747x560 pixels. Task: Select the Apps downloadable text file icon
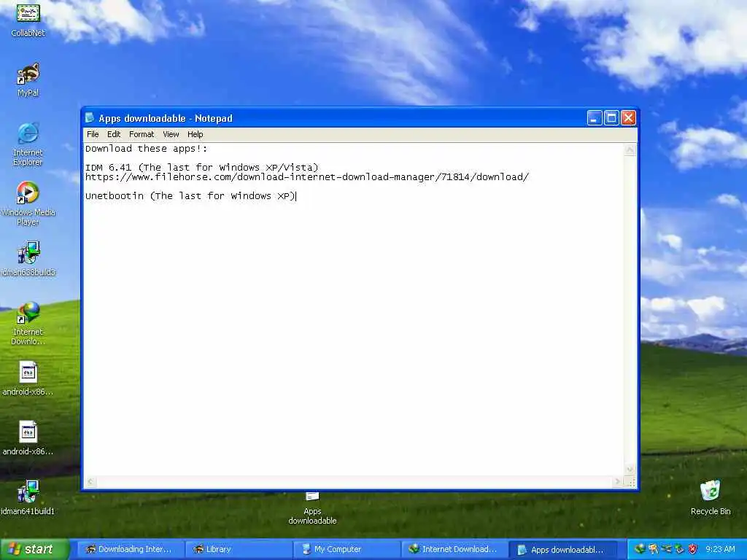[312, 508]
